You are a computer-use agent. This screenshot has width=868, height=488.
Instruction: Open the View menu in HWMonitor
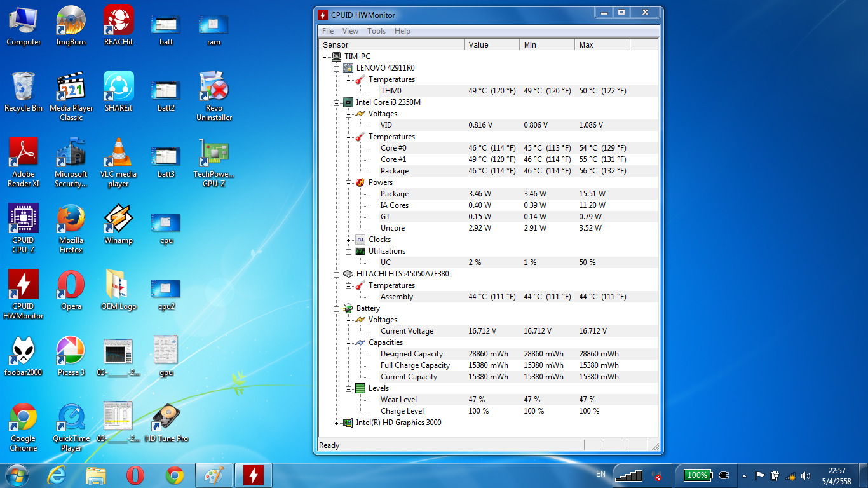pos(350,31)
